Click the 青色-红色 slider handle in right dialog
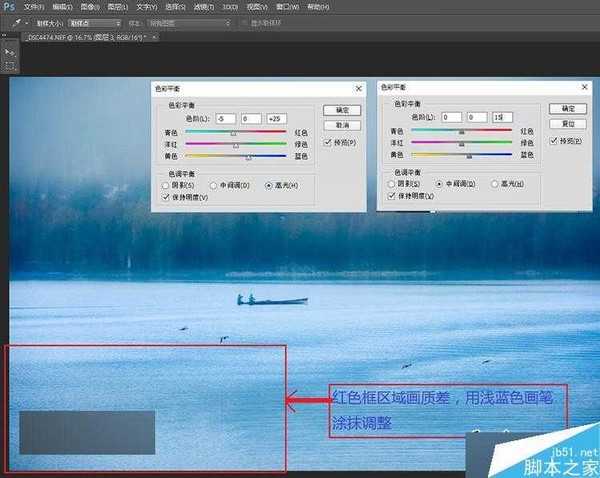 pyautogui.click(x=462, y=132)
